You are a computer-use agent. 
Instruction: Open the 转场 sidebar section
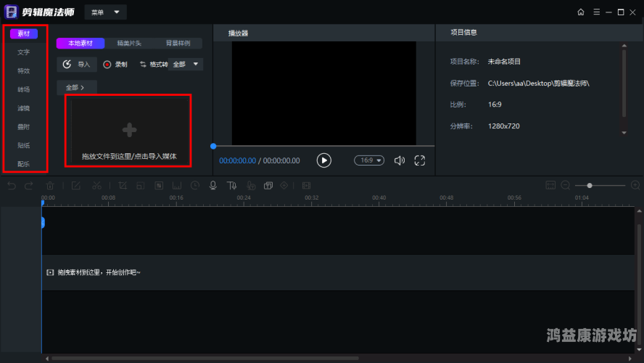pos(24,89)
